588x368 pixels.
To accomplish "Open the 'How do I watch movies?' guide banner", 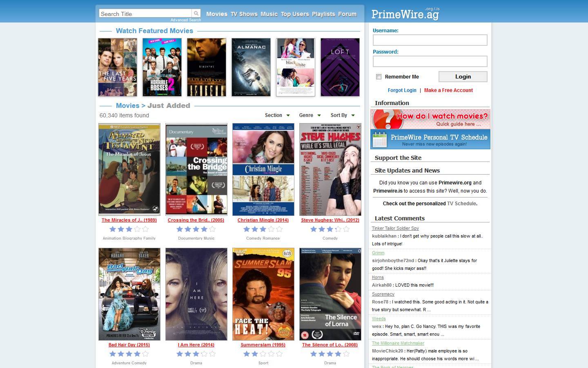I will [430, 119].
